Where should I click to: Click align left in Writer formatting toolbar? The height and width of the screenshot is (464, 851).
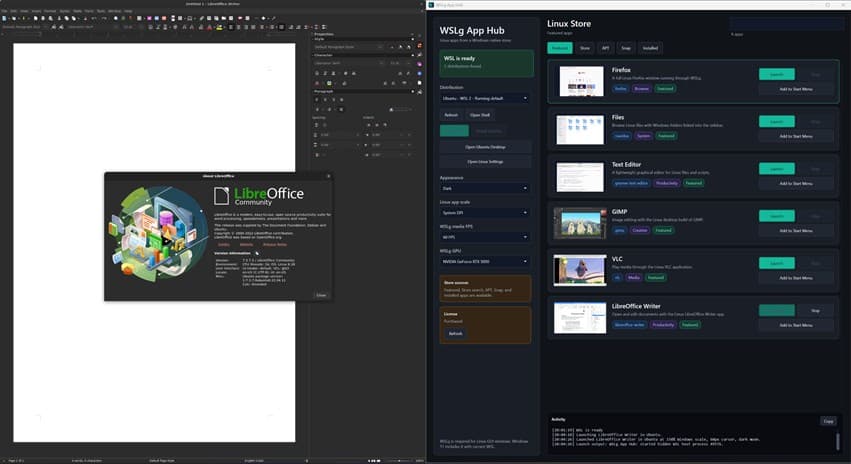tap(231, 27)
